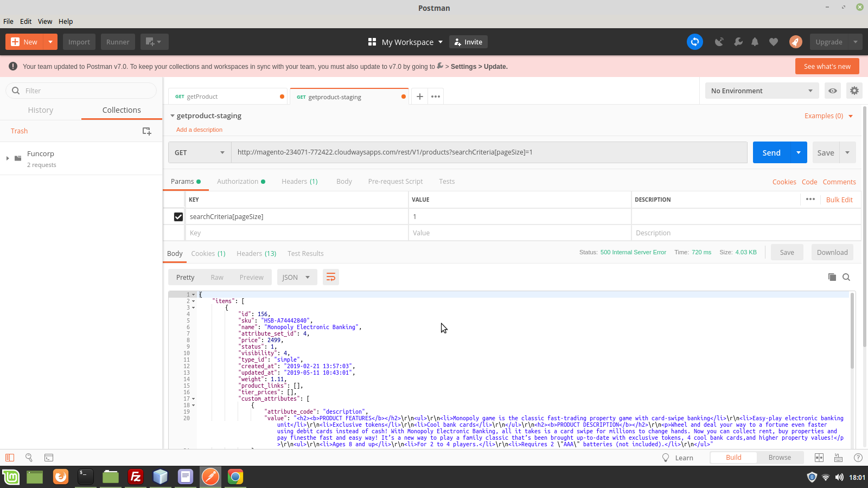Expand the Funcorp collection

click(8, 158)
